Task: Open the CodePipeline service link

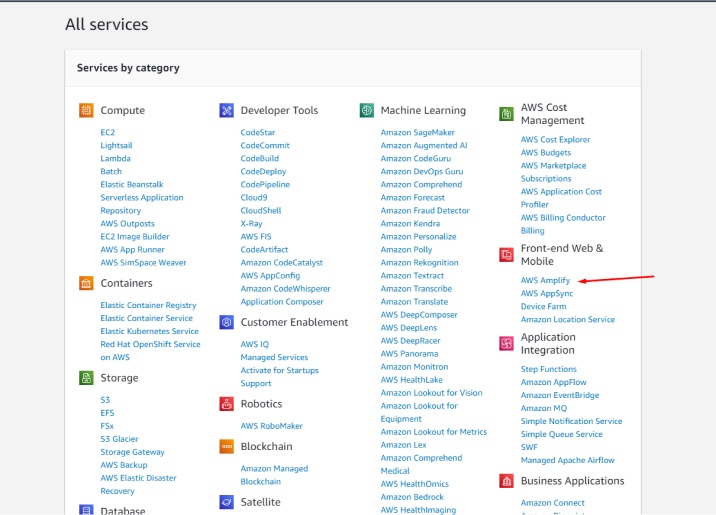Action: (x=265, y=185)
